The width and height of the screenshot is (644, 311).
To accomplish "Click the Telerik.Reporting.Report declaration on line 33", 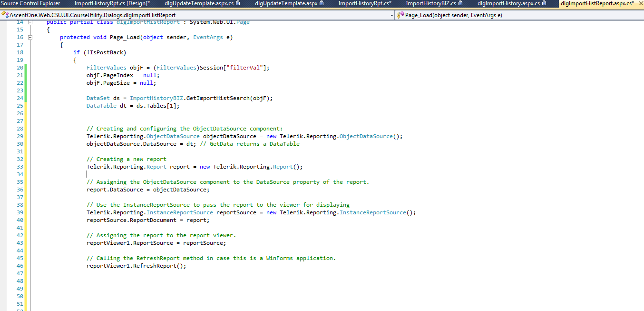I will pyautogui.click(x=195, y=167).
